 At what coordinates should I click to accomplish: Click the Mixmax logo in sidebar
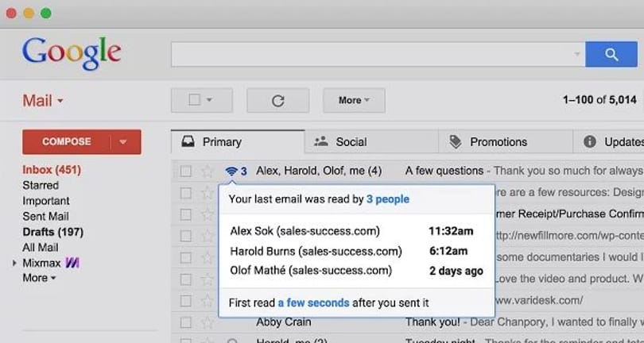tap(72, 263)
